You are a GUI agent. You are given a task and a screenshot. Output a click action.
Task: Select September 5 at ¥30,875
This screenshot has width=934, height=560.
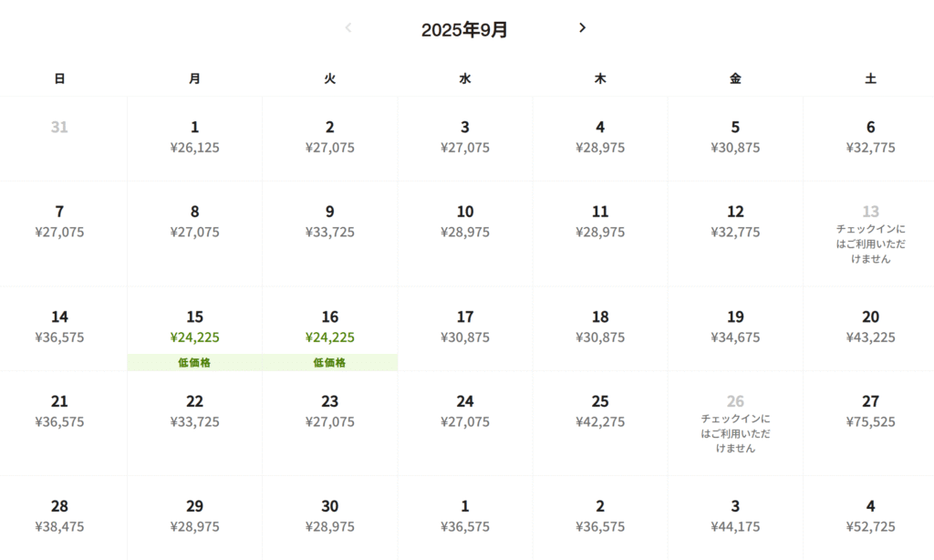tap(736, 139)
